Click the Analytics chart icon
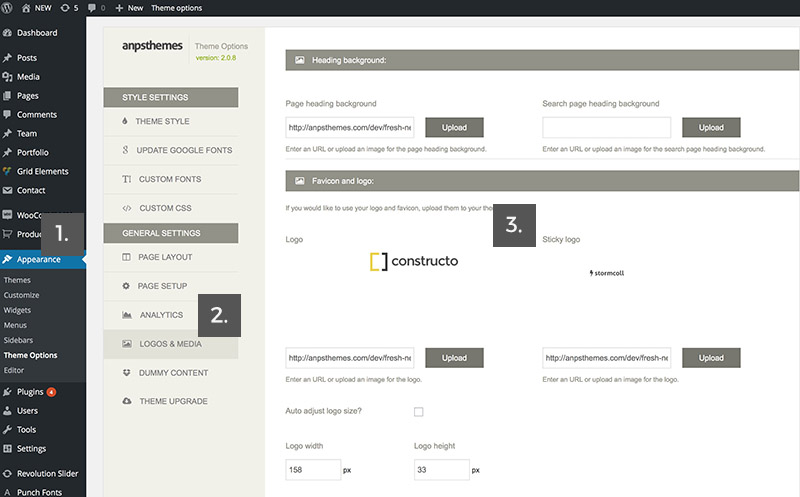 pyautogui.click(x=127, y=315)
